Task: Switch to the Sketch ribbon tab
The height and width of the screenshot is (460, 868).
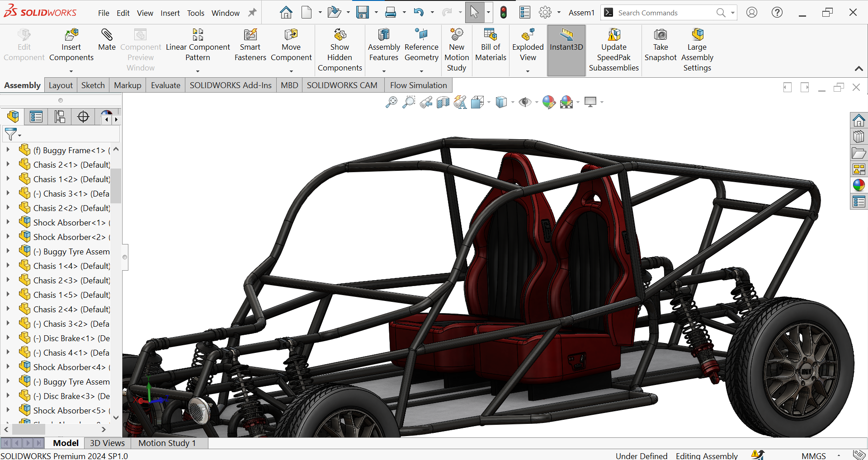Action: click(93, 85)
